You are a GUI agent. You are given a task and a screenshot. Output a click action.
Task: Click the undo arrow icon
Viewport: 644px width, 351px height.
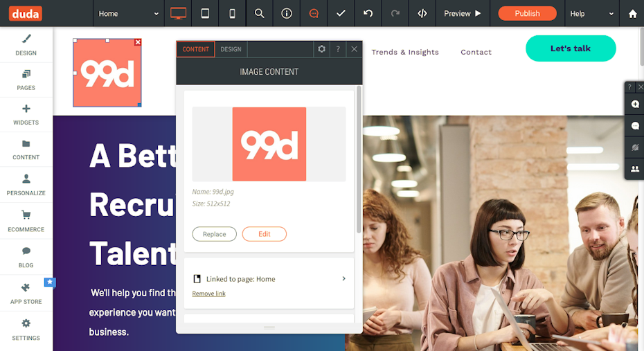(368, 13)
